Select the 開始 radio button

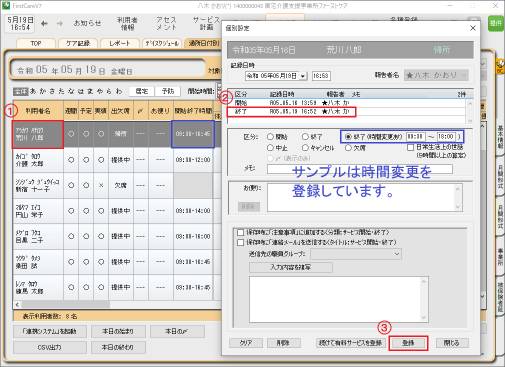270,137
